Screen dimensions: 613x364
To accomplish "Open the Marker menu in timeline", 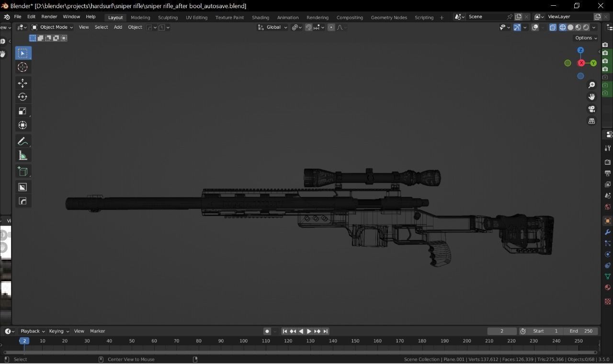I will [97, 331].
